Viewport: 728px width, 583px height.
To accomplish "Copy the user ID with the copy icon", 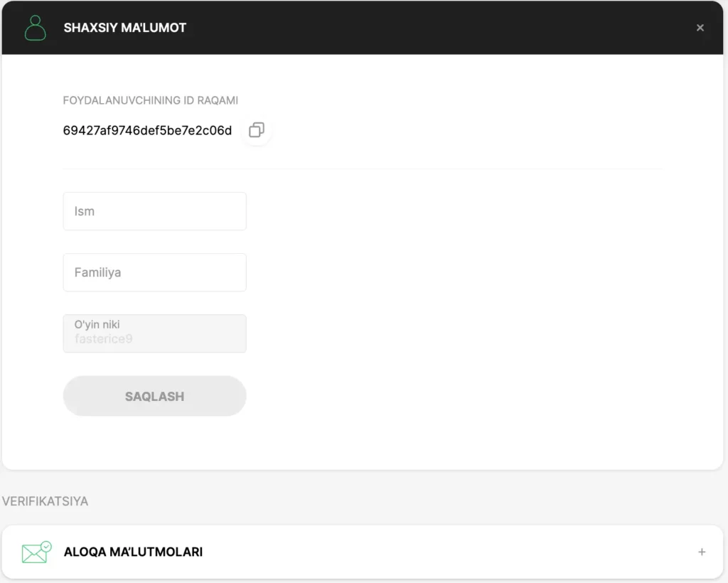I will click(x=257, y=130).
